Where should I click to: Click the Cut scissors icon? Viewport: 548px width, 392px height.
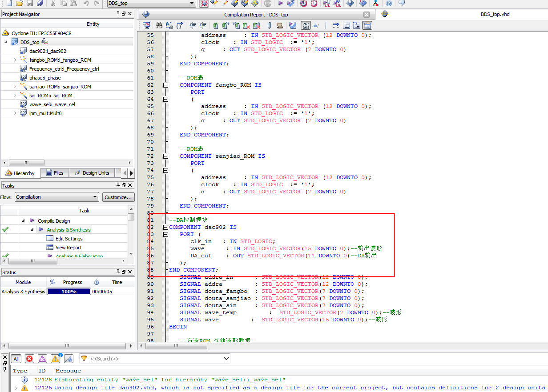53,3
